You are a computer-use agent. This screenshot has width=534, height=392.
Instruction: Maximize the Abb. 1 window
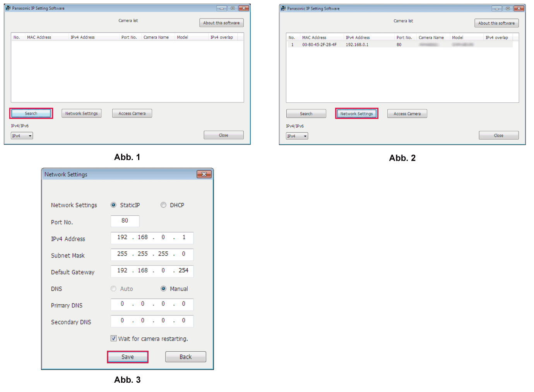pyautogui.click(x=233, y=8)
